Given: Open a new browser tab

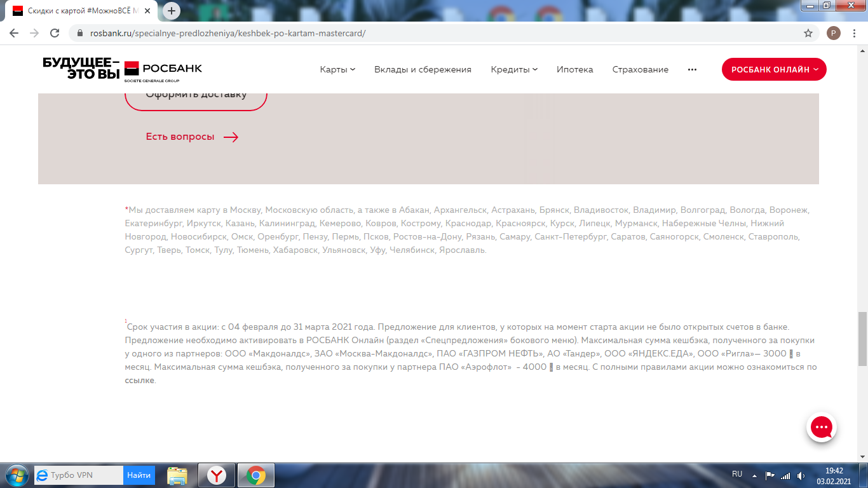Looking at the screenshot, I should click(x=172, y=11).
